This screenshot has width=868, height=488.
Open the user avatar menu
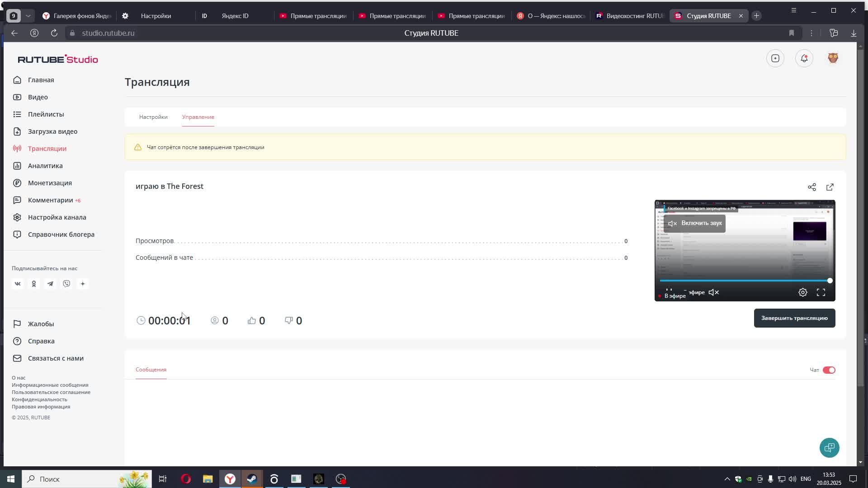pos(833,58)
